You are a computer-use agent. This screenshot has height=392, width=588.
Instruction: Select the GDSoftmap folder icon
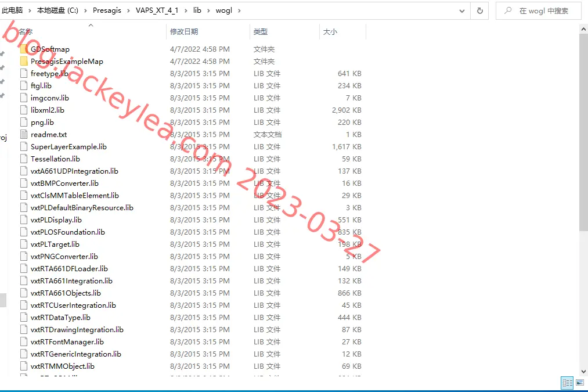[24, 49]
